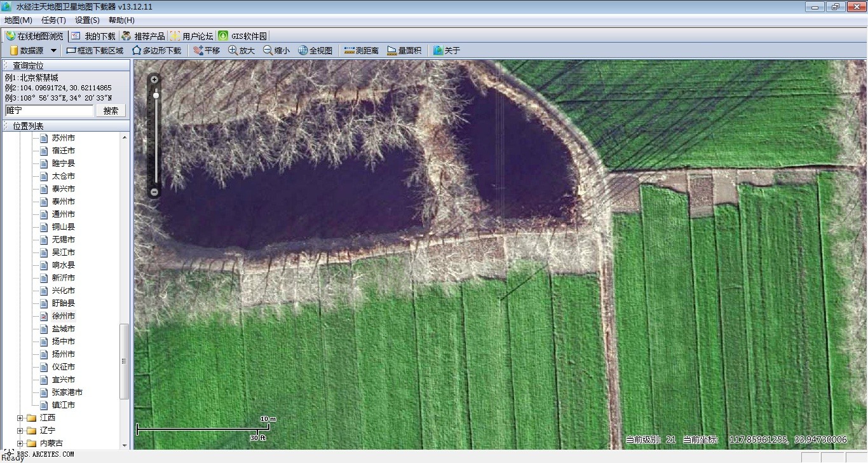Click the 缩小 zoom out tool
Image resolution: width=868 pixels, height=463 pixels.
point(276,50)
